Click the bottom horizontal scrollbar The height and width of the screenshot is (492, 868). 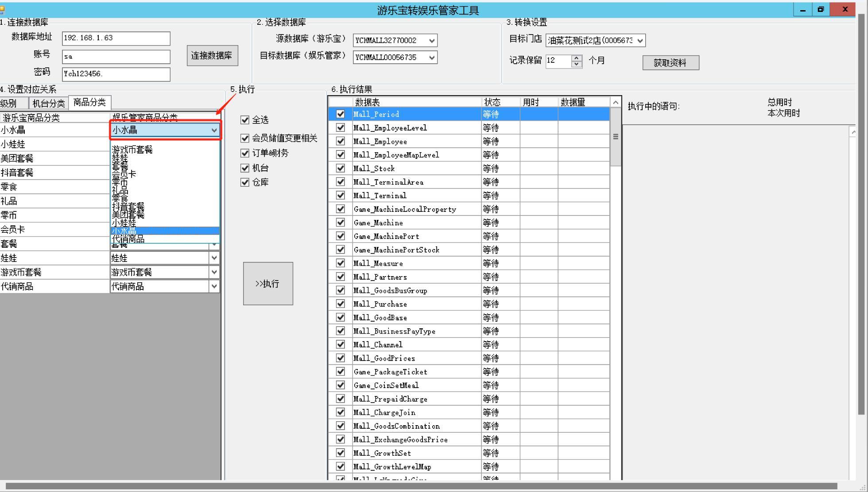coord(421,486)
